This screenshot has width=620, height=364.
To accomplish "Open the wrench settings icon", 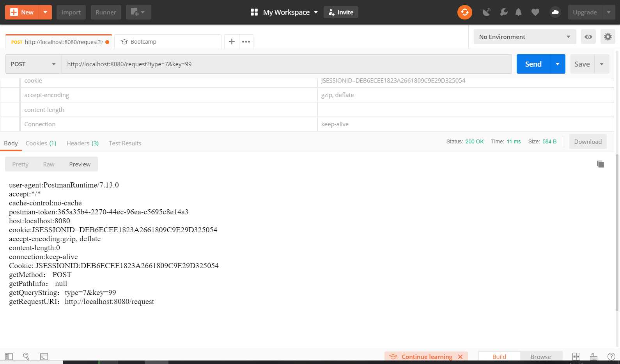I will [503, 12].
